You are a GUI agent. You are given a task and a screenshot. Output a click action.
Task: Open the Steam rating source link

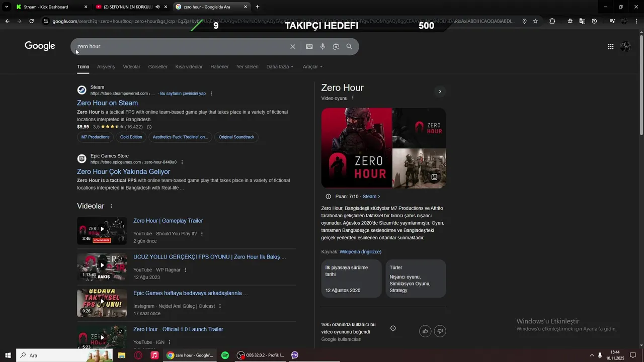371,197
